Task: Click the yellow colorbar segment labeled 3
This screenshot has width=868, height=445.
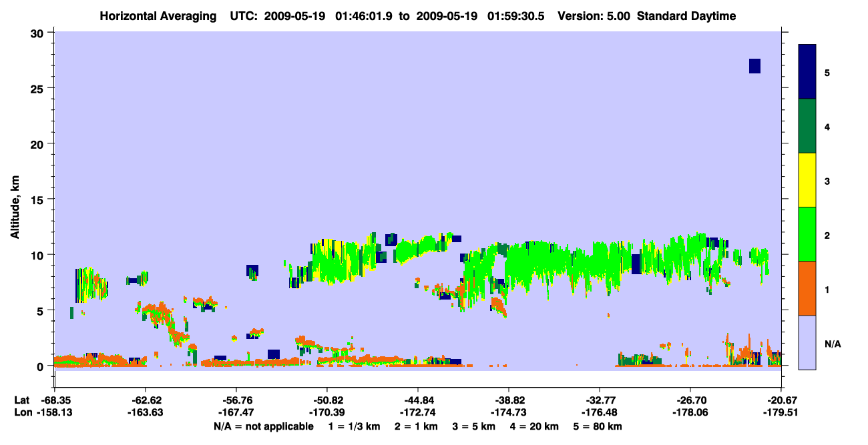Action: (807, 180)
